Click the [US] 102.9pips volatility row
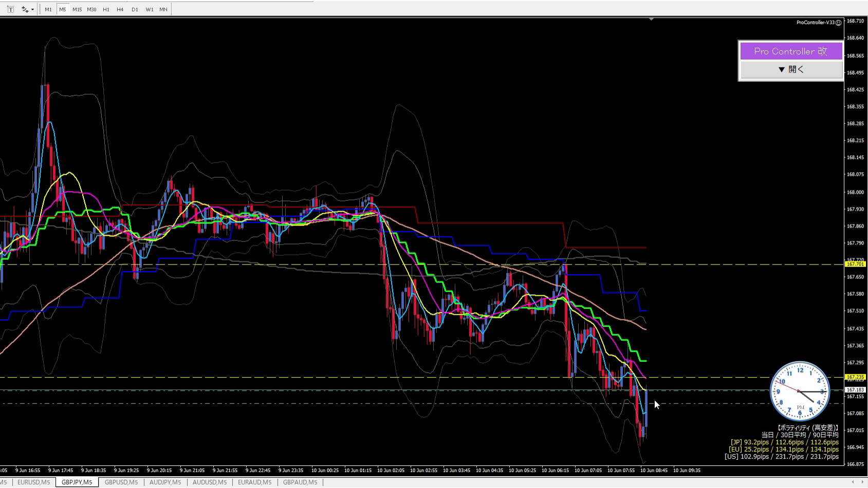The width and height of the screenshot is (868, 488). (781, 457)
